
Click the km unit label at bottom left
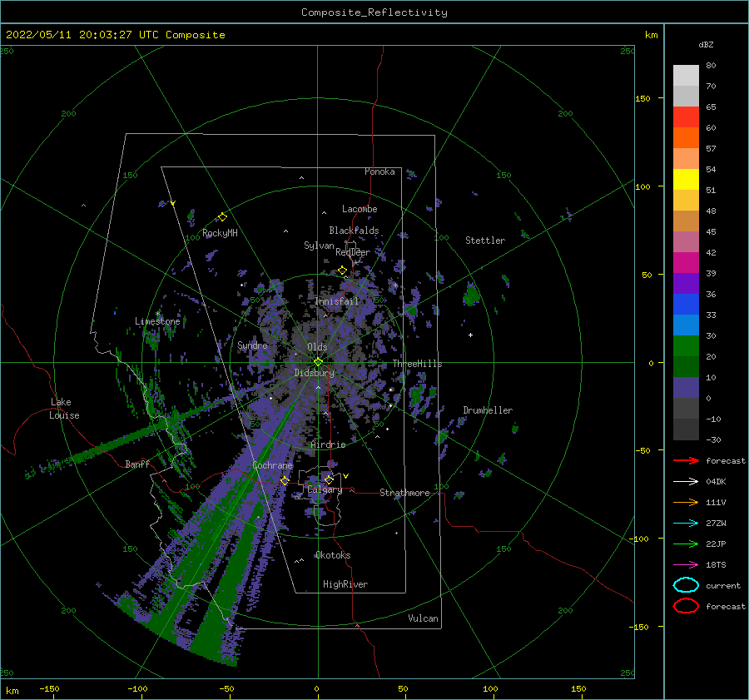pos(12,691)
